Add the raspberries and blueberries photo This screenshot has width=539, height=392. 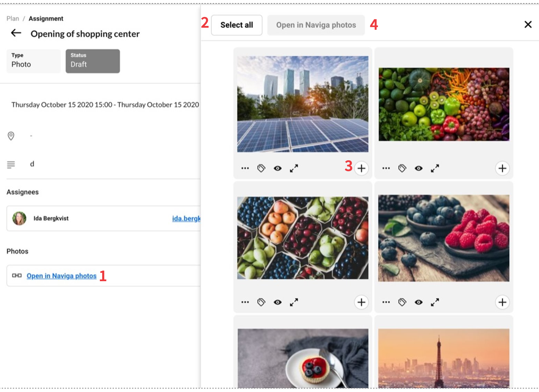(x=502, y=302)
